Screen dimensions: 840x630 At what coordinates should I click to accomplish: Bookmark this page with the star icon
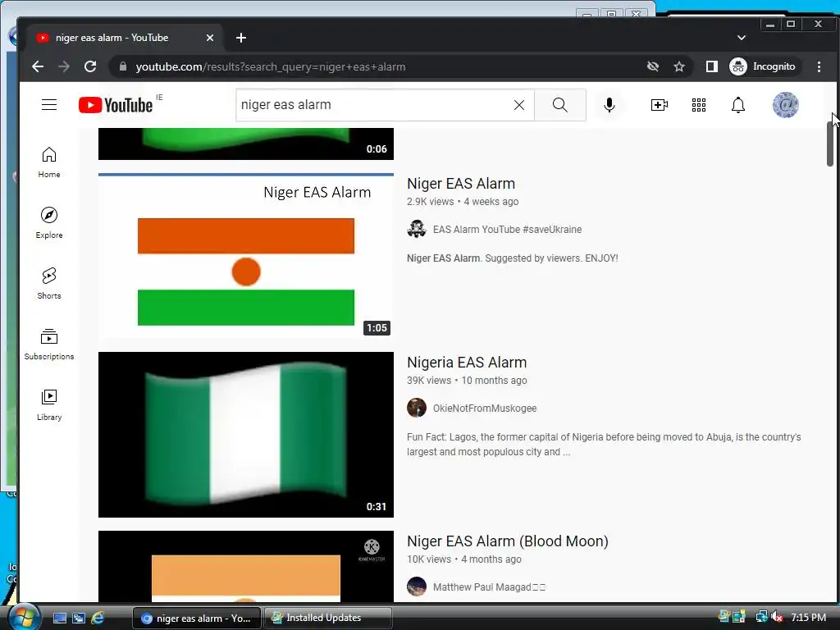click(679, 66)
